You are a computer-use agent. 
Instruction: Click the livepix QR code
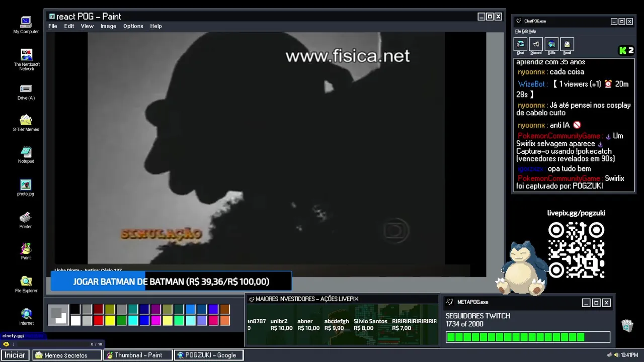576,250
